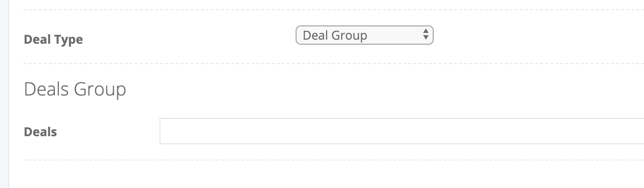This screenshot has height=188, width=644.
Task: Click the bold Deals label beside the input
Action: [41, 132]
